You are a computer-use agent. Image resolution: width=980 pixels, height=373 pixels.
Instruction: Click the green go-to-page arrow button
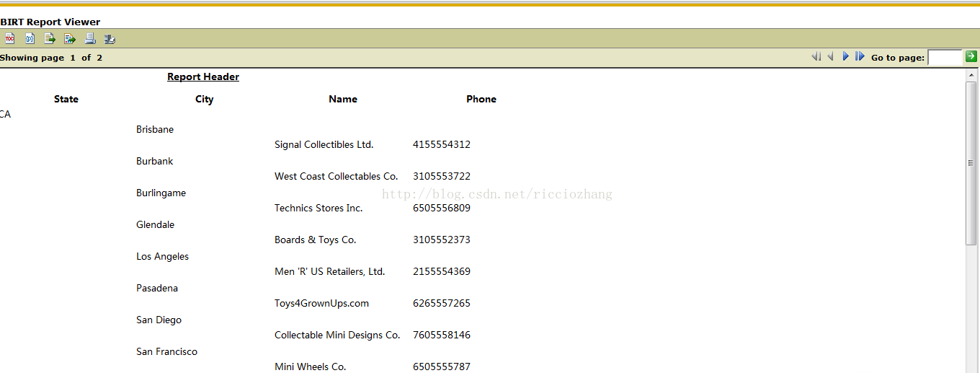click(x=971, y=56)
